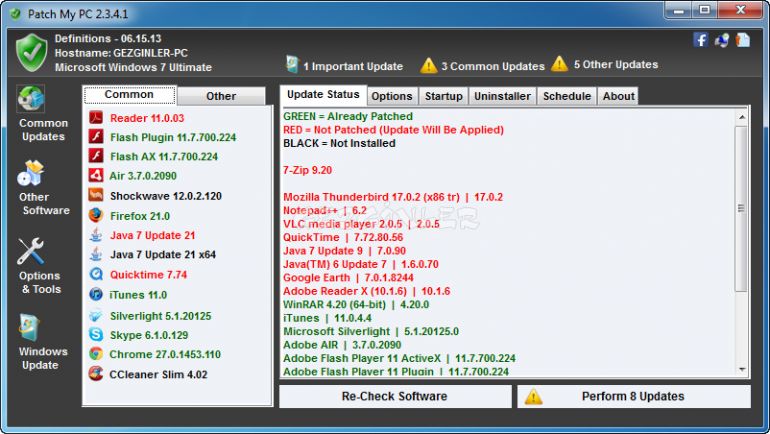Select Quicktime 7.74 entry
The width and height of the screenshot is (770, 434).
[148, 275]
